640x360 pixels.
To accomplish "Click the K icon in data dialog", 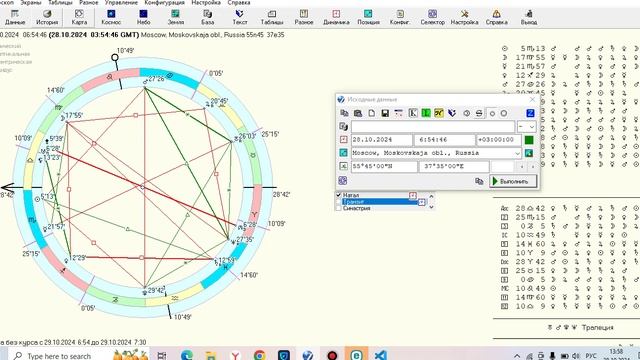I will (x=413, y=113).
